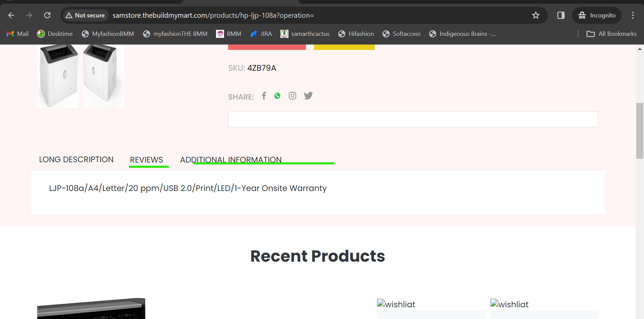Viewport: 644px width, 319px height.
Task: Select the first printer thumbnail image
Action: pyautogui.click(x=58, y=76)
